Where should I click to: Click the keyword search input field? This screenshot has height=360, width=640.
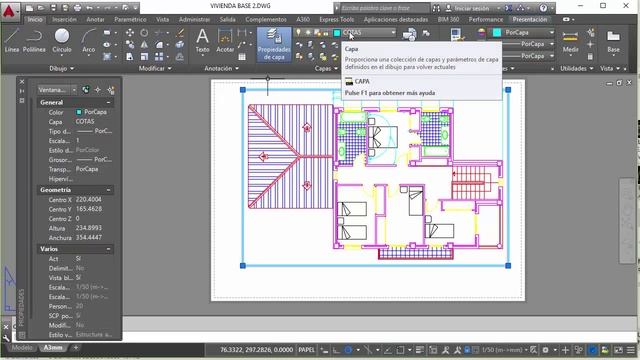(x=384, y=8)
